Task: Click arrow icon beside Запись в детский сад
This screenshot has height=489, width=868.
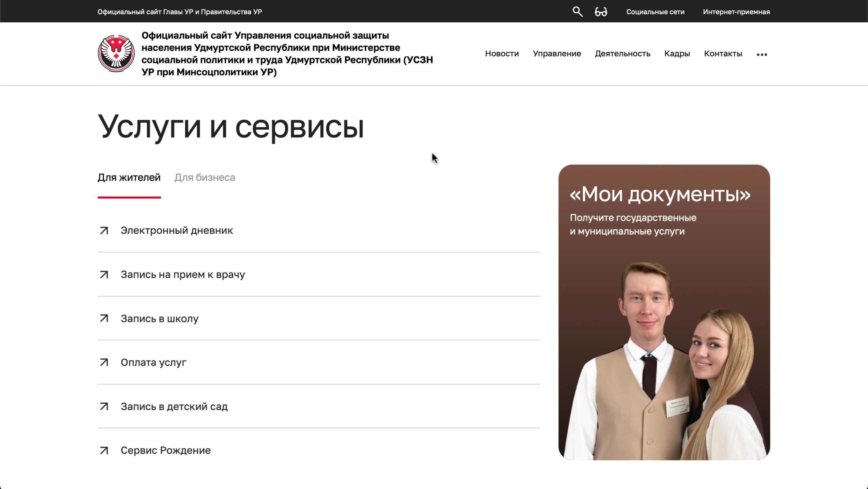Action: pyautogui.click(x=104, y=406)
